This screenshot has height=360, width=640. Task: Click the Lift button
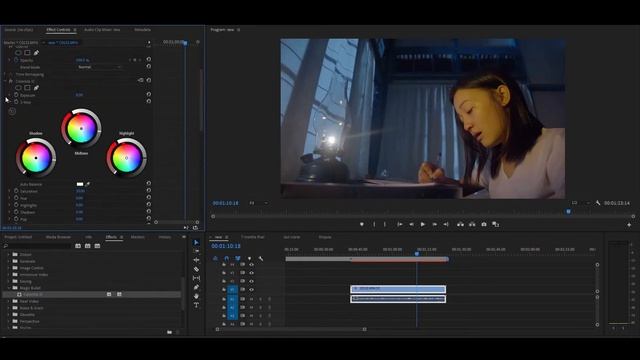460,224
